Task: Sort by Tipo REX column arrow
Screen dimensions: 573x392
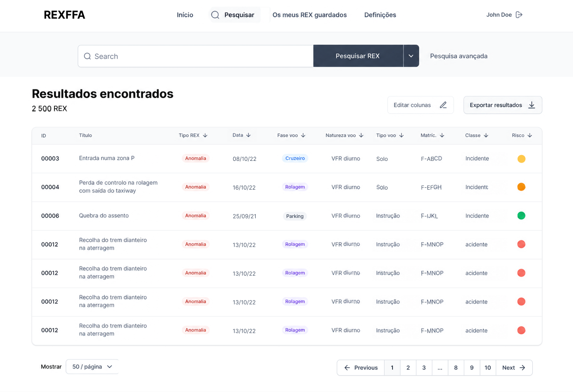Action: 205,136
